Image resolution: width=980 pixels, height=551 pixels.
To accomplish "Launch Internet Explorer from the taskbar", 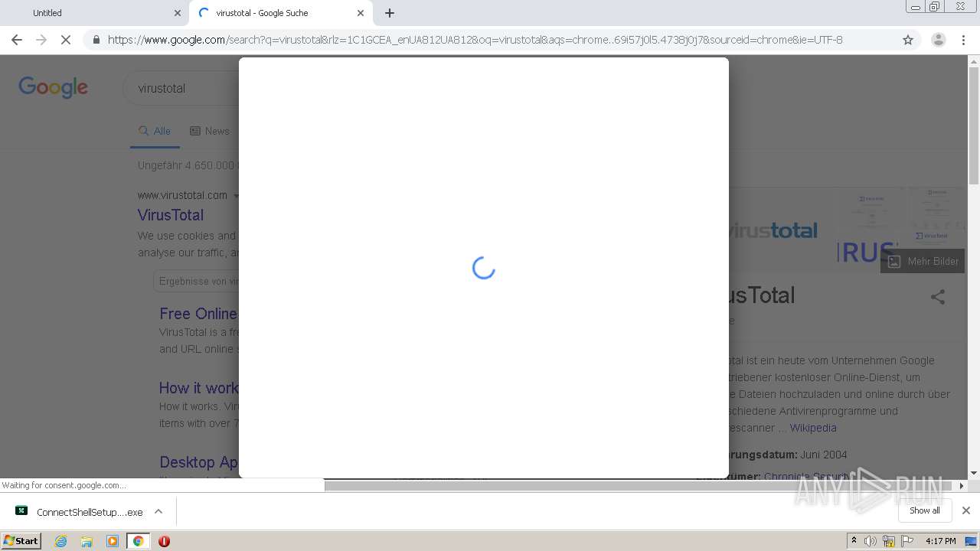I will point(60,541).
